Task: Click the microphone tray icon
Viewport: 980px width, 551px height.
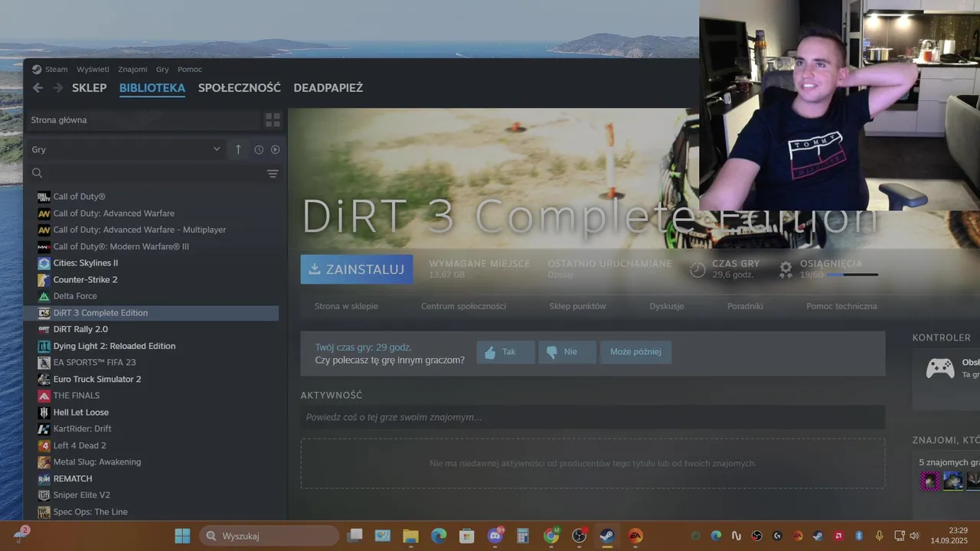Action: click(x=879, y=536)
